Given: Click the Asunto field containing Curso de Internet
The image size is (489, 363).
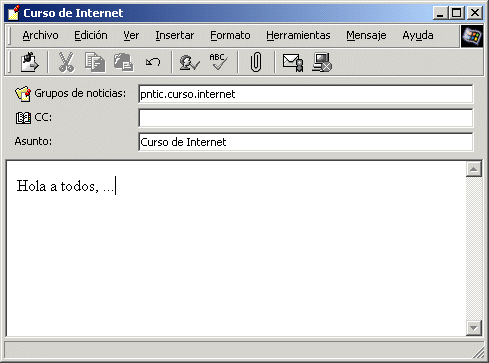Looking at the screenshot, I should click(x=306, y=142).
